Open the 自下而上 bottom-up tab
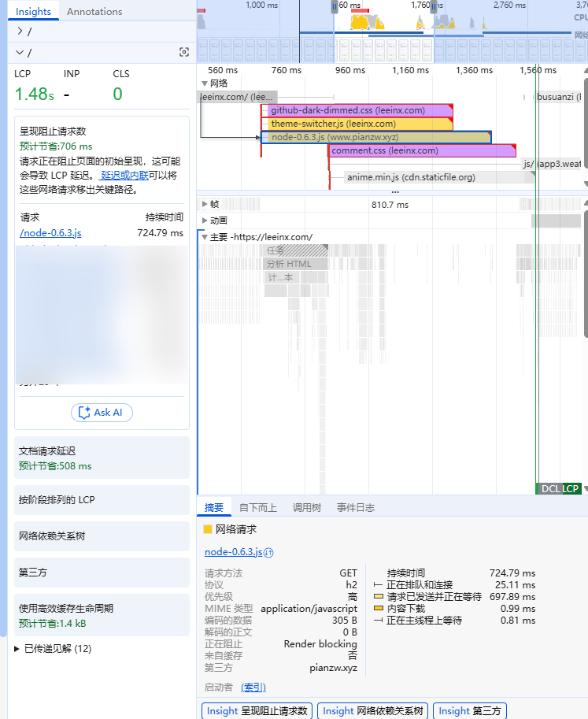Screen dimensions: 588x719 (257, 508)
